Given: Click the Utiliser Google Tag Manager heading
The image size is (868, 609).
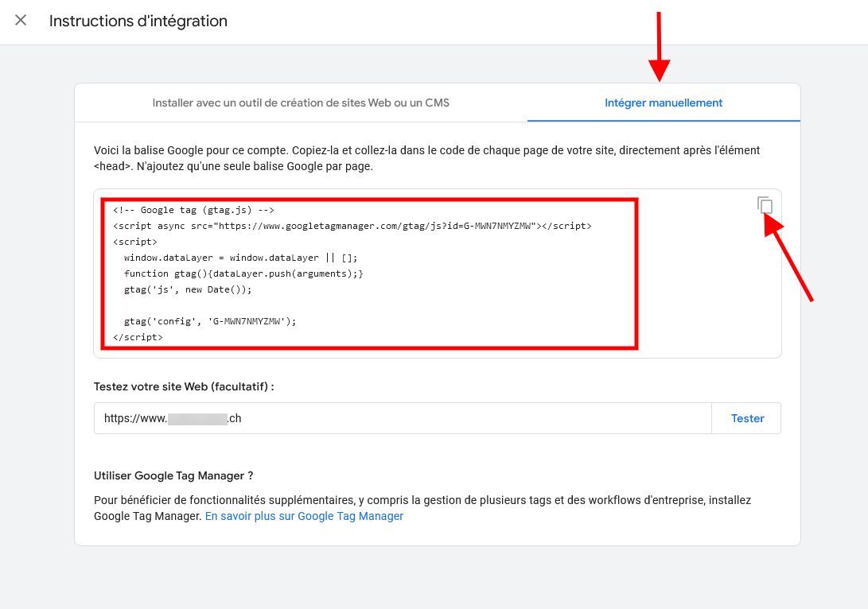Looking at the screenshot, I should click(x=173, y=475).
